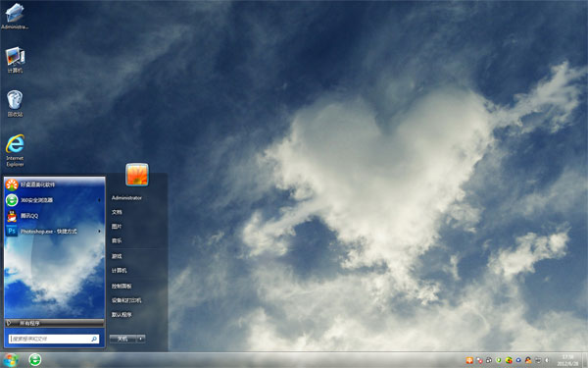
Task: Open Control Panel from Start menu
Action: (x=122, y=287)
